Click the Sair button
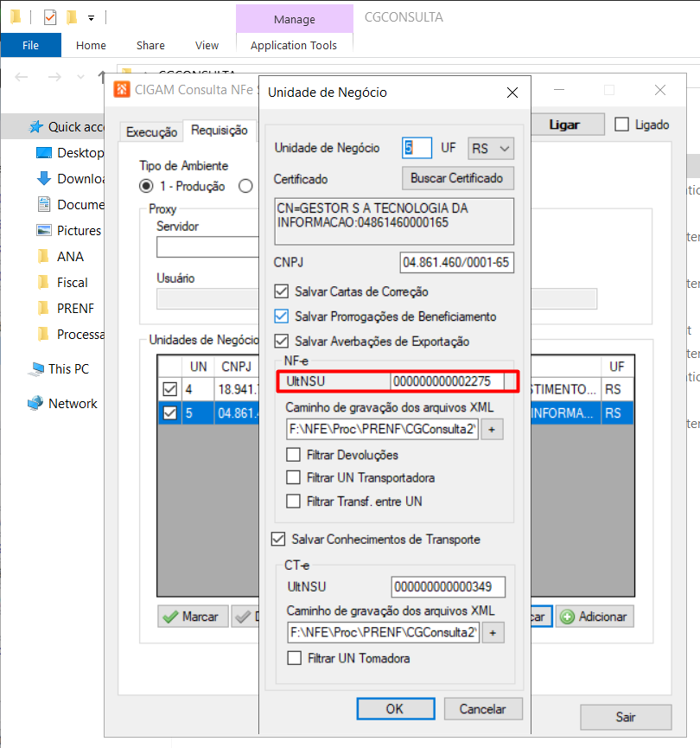The width and height of the screenshot is (700, 748). [x=626, y=717]
